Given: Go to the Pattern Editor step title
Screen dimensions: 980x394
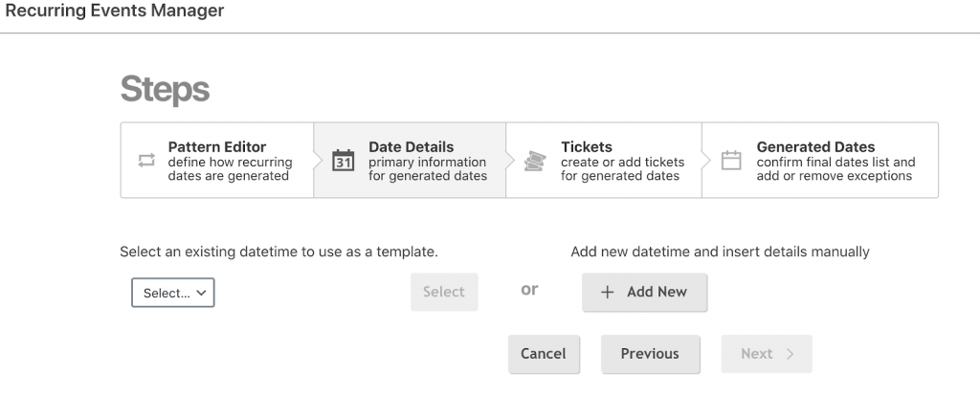Looking at the screenshot, I should click(x=217, y=147).
